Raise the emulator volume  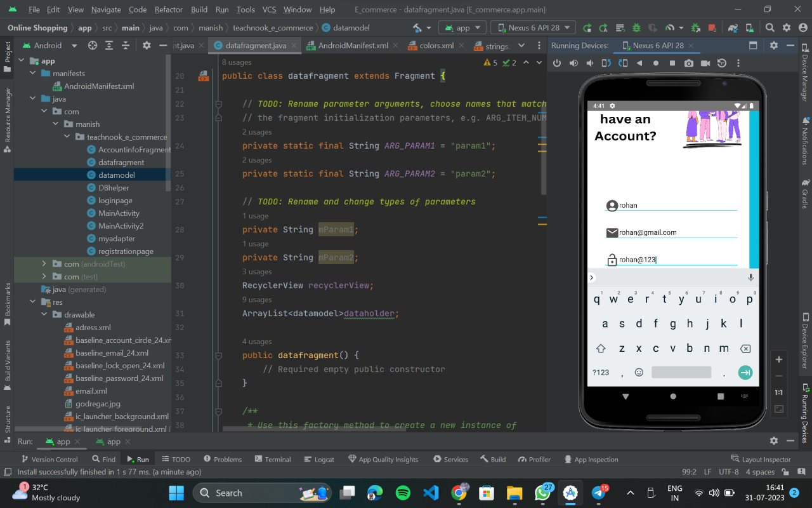tap(573, 63)
